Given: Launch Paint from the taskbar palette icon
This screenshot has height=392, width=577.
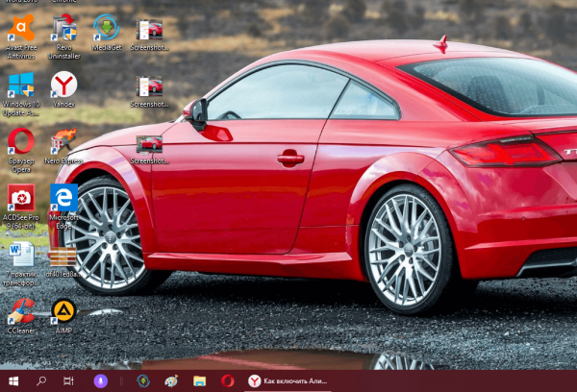Looking at the screenshot, I should [171, 381].
